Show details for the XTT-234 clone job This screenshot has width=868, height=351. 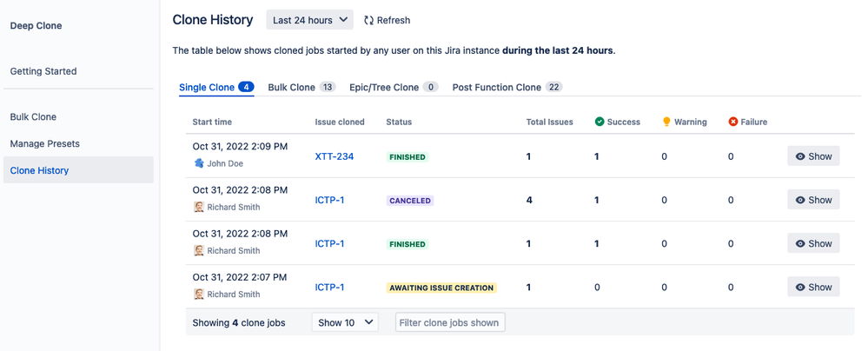(x=813, y=156)
